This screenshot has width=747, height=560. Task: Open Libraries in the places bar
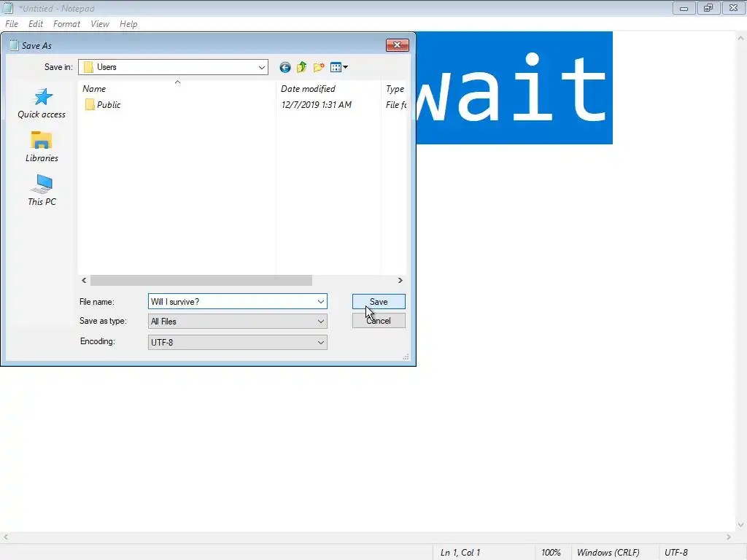[42, 147]
